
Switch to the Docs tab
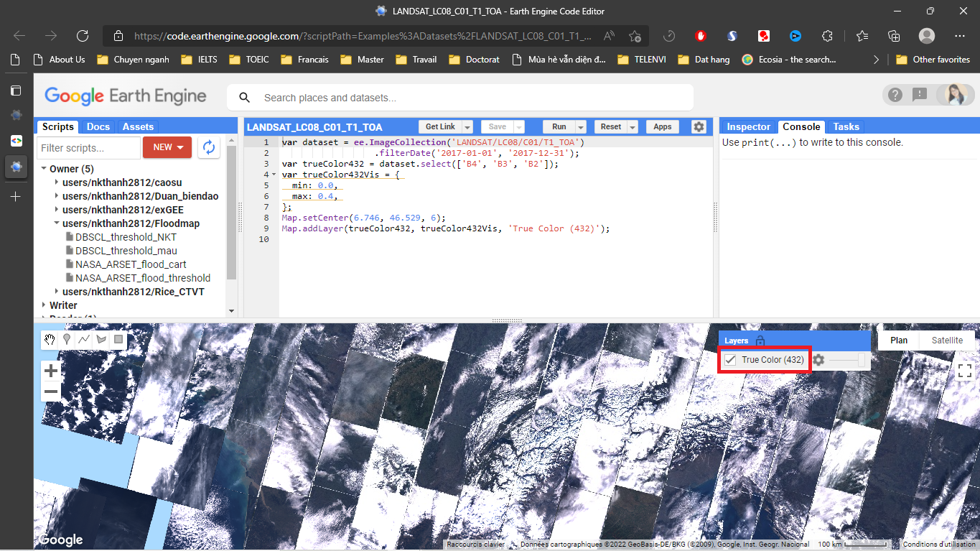98,126
